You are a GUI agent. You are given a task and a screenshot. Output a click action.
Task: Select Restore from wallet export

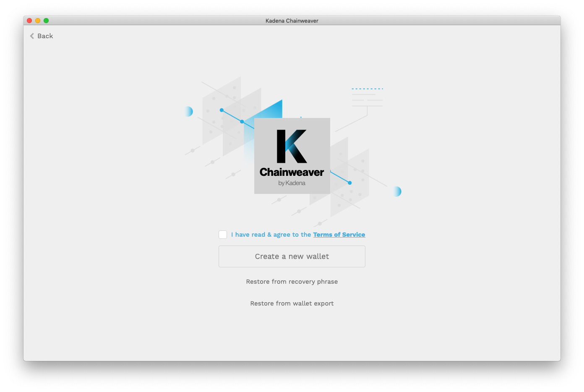click(x=292, y=303)
